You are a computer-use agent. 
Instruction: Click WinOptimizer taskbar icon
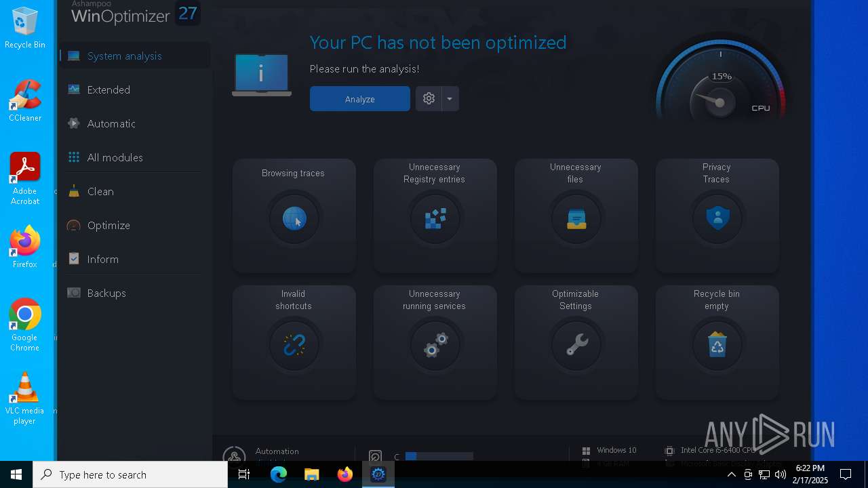tap(378, 474)
